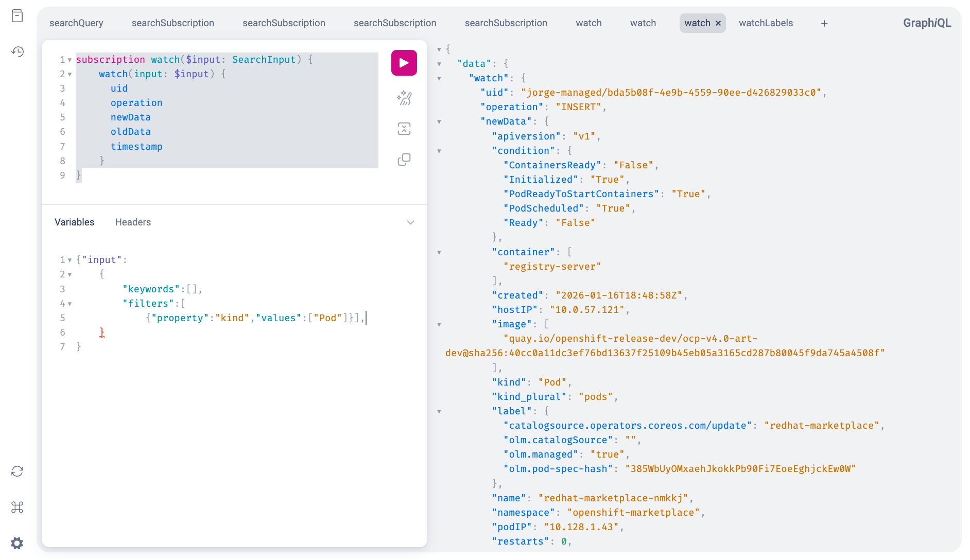Open the documentation explorer icon
Image resolution: width=970 pixels, height=560 pixels.
click(x=17, y=16)
